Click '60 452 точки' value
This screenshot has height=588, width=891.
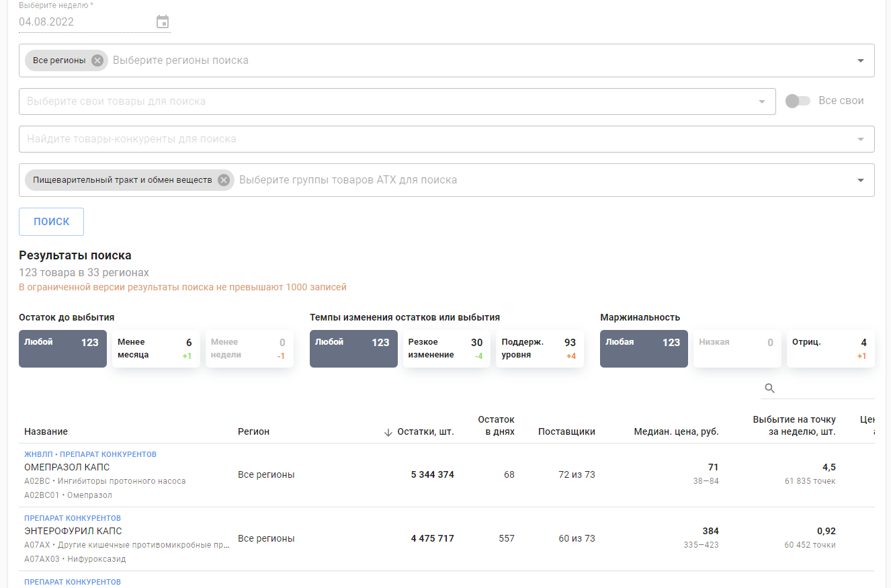pyautogui.click(x=810, y=545)
